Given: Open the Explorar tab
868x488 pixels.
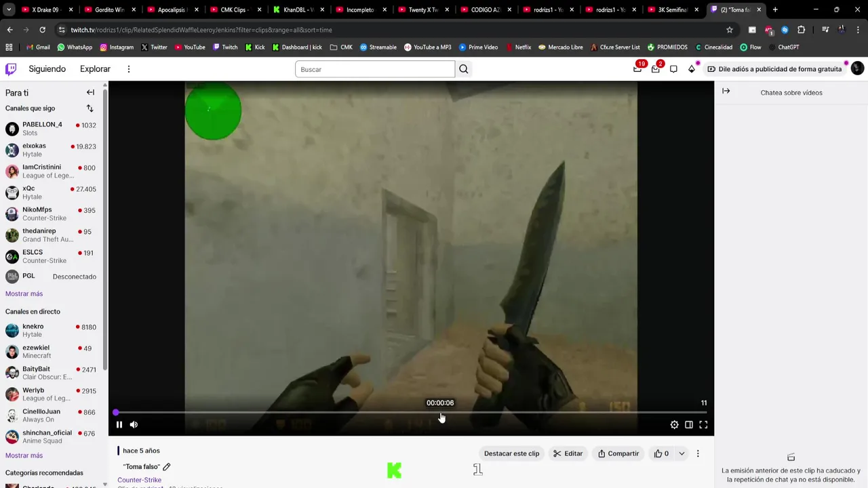Looking at the screenshot, I should [95, 69].
